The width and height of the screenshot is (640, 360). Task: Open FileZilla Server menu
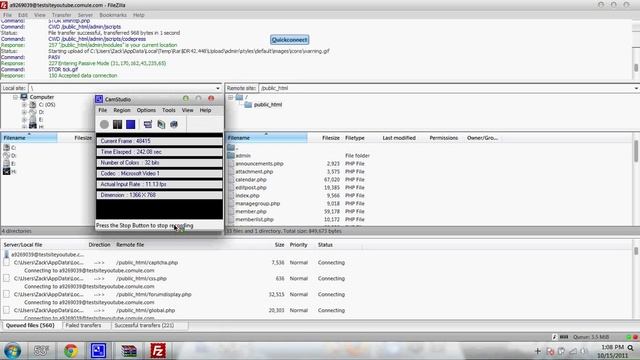click(x=85, y=15)
